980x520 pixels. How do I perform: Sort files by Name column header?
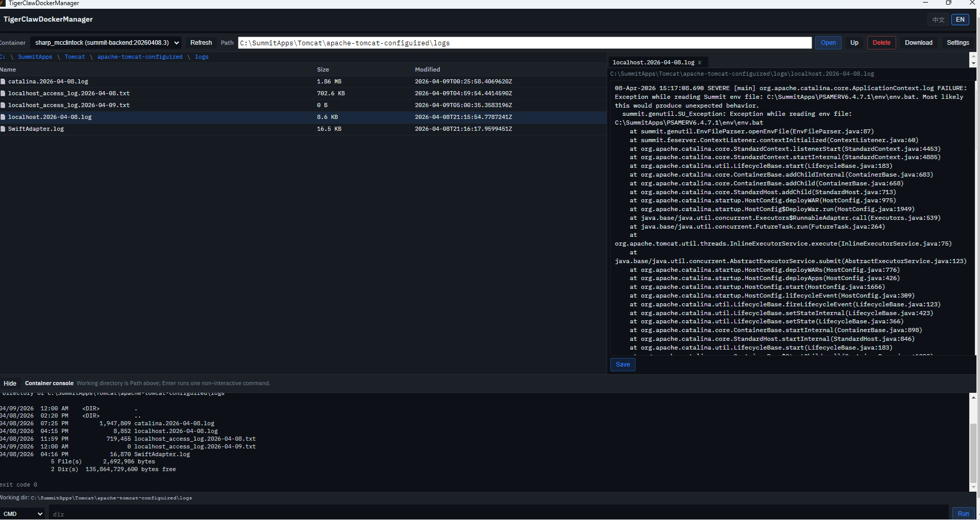[x=8, y=70]
